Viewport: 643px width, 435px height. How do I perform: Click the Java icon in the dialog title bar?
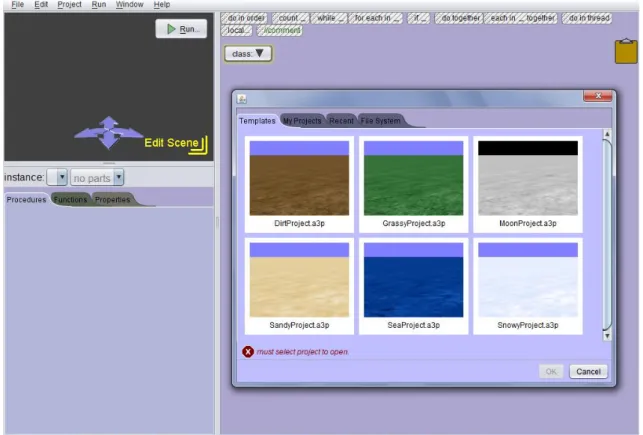tap(242, 99)
